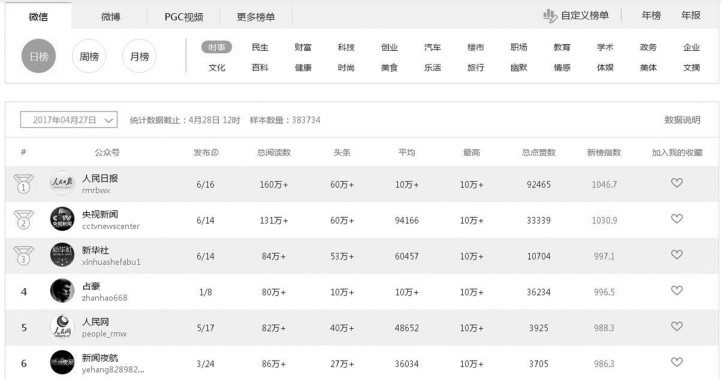The width and height of the screenshot is (721, 379).
Task: Click the 自定义榜单 chart icon
Action: click(x=549, y=16)
